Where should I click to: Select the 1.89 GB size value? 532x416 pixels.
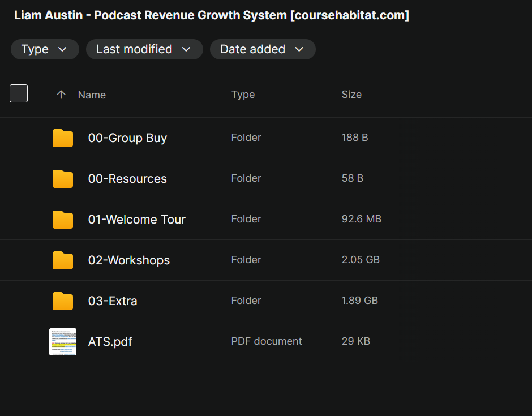pos(360,301)
